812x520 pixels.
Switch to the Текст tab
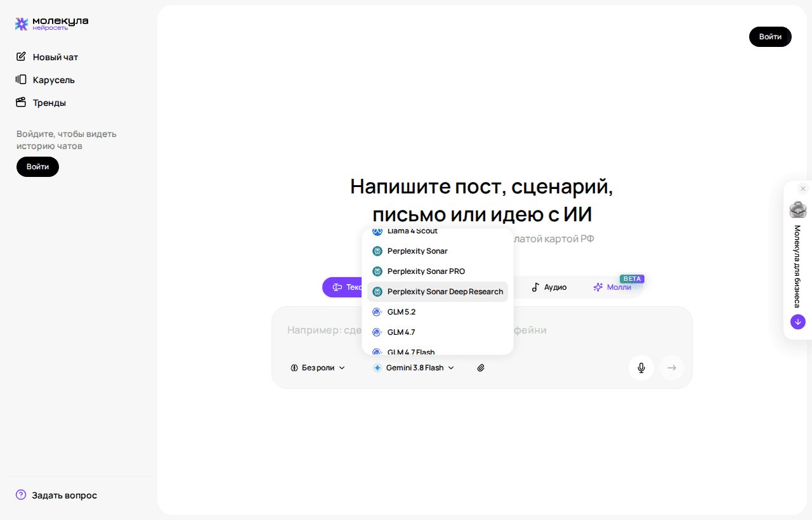pyautogui.click(x=343, y=287)
